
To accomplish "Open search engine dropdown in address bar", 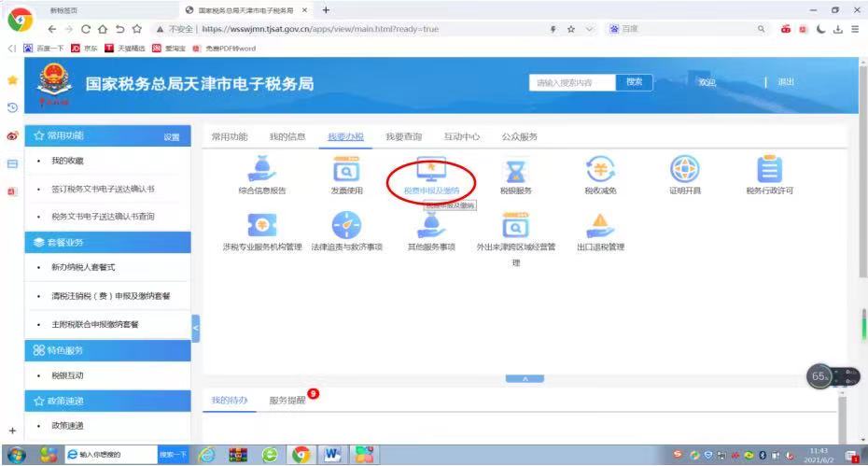I will pos(590,29).
